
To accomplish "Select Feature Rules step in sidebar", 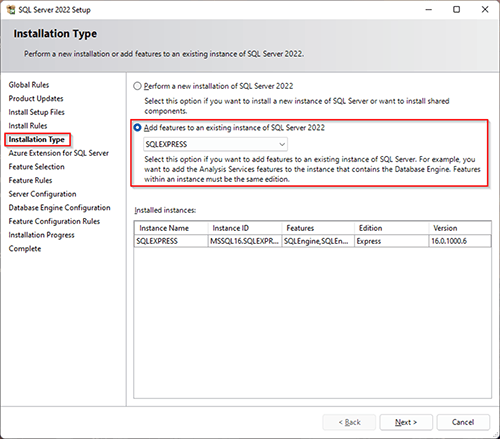I will (30, 180).
